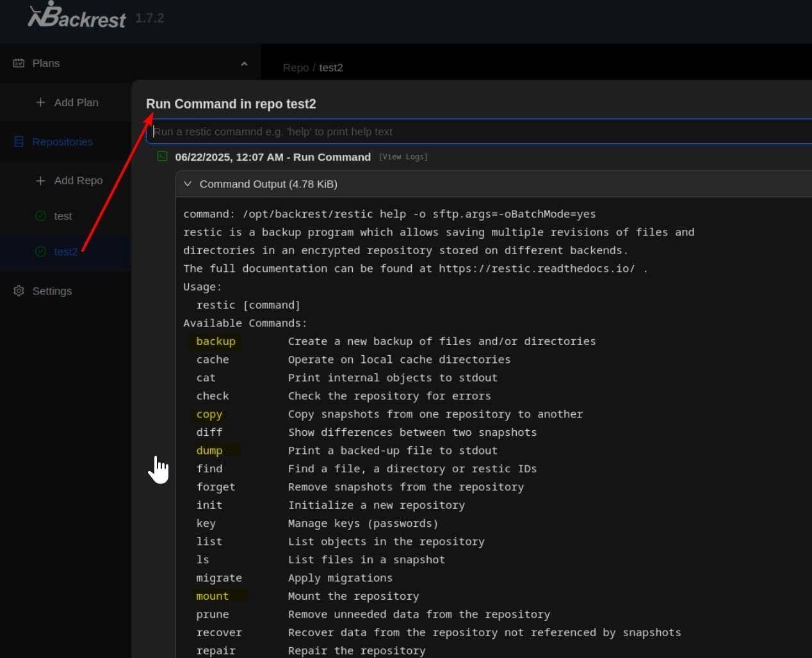Open View Logs for the run command
Image resolution: width=812 pixels, height=658 pixels.
pyautogui.click(x=403, y=156)
